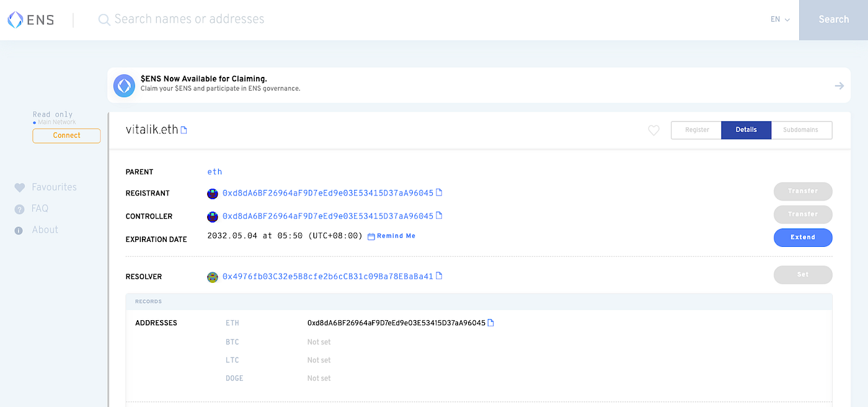Viewport: 868px width, 407px height.
Task: Click the arrow on the $ENS claiming banner
Action: click(x=839, y=86)
